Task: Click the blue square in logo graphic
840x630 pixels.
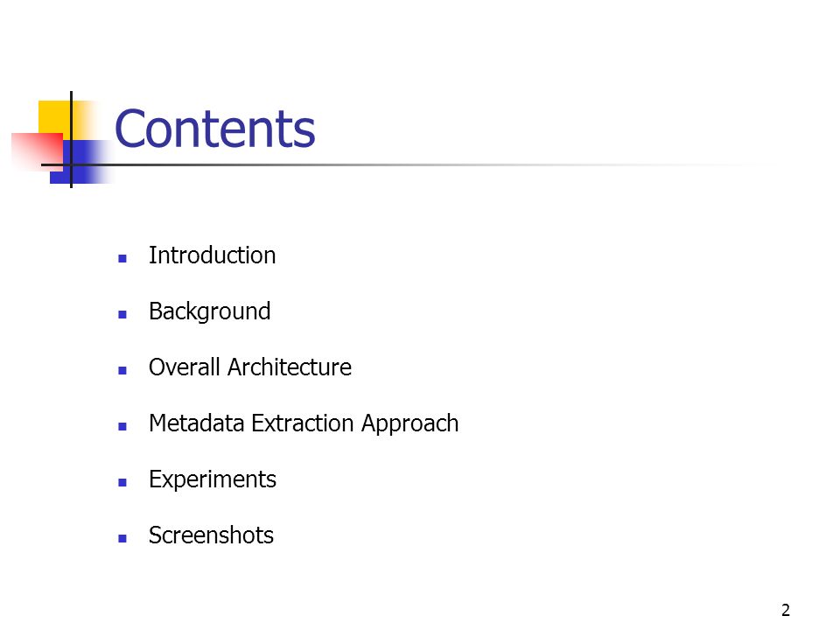Action: [82, 162]
